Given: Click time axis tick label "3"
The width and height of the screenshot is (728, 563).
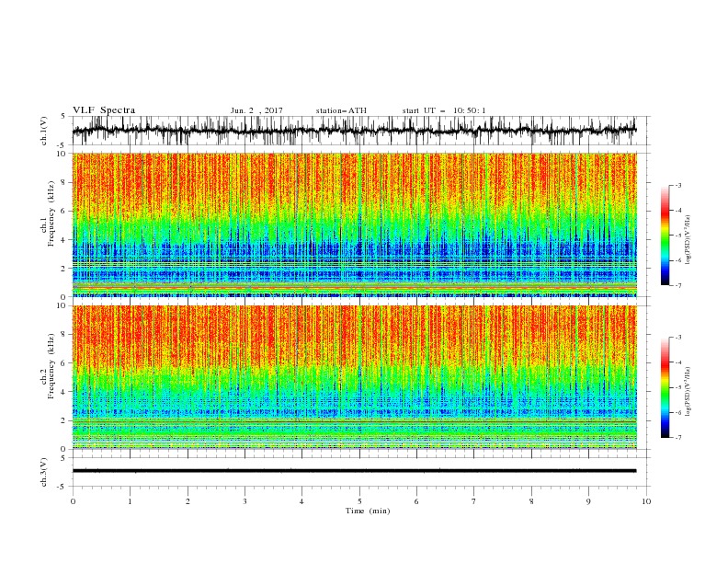Looking at the screenshot, I should pyautogui.click(x=245, y=501).
